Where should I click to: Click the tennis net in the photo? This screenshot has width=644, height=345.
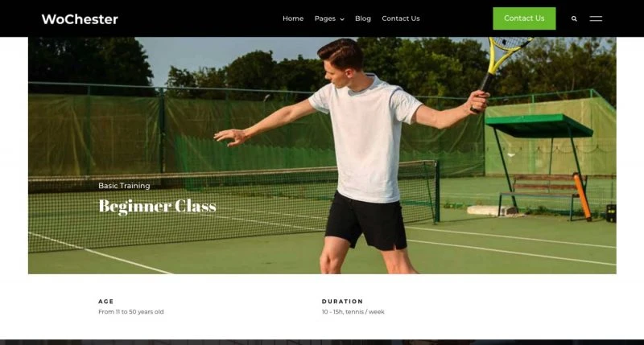(232, 205)
